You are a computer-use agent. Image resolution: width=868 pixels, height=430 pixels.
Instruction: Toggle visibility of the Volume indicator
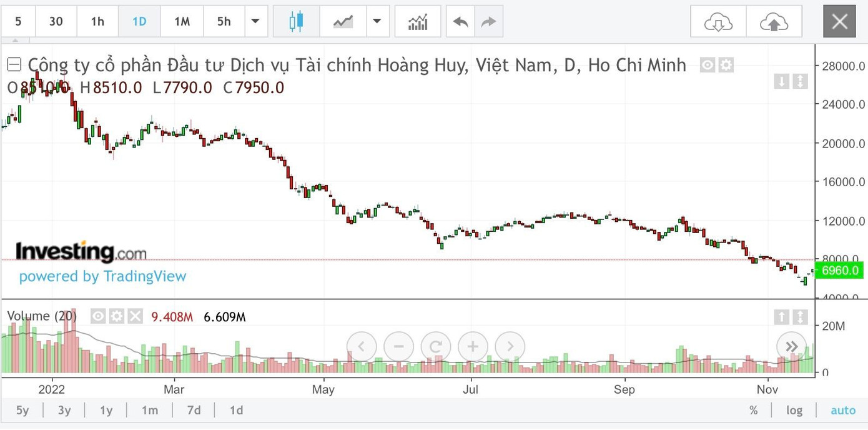[x=98, y=317]
